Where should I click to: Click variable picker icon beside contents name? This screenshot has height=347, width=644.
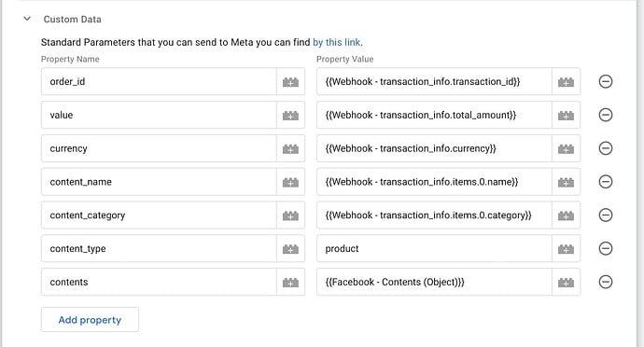(x=290, y=282)
